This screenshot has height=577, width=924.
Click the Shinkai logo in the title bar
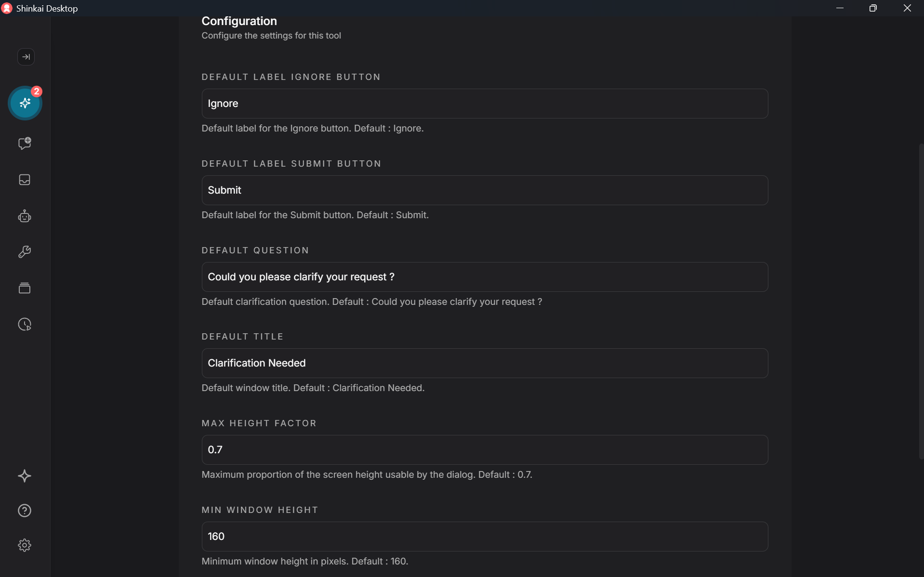(6, 8)
